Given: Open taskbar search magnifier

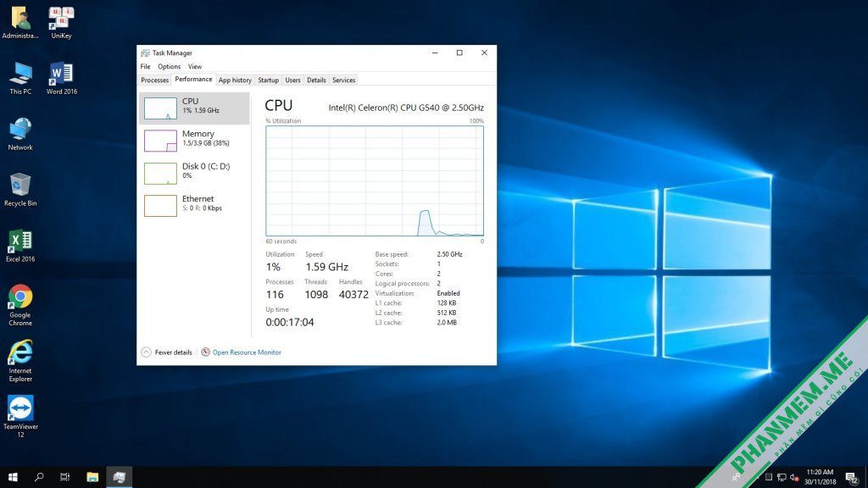Looking at the screenshot, I should [39, 477].
